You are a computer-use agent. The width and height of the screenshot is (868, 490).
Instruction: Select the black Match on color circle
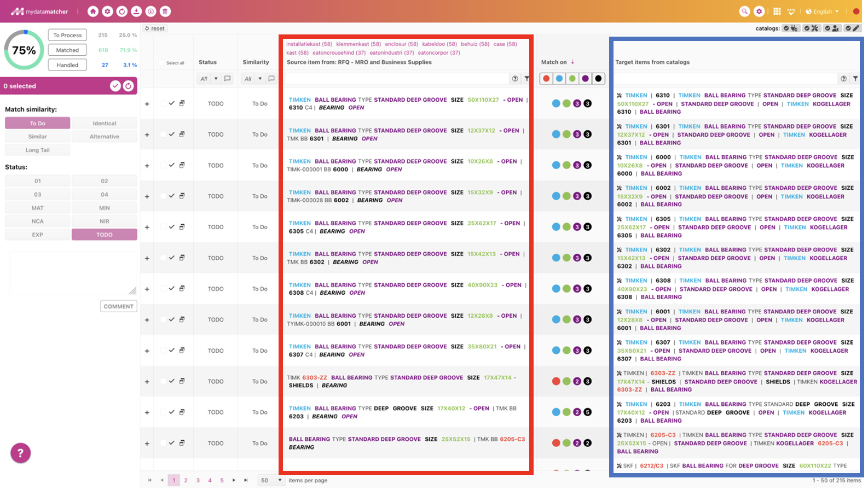pos(599,79)
